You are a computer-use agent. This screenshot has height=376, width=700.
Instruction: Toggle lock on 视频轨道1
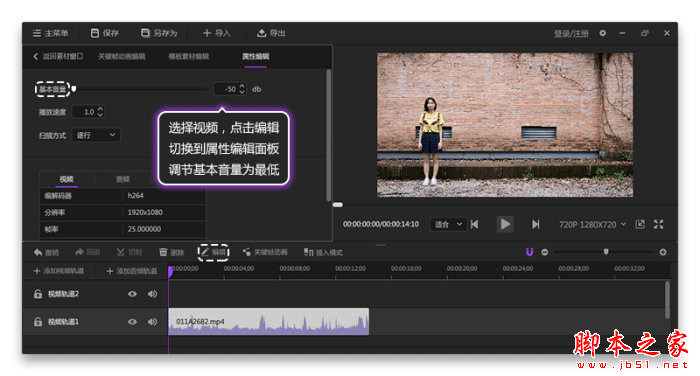38,322
